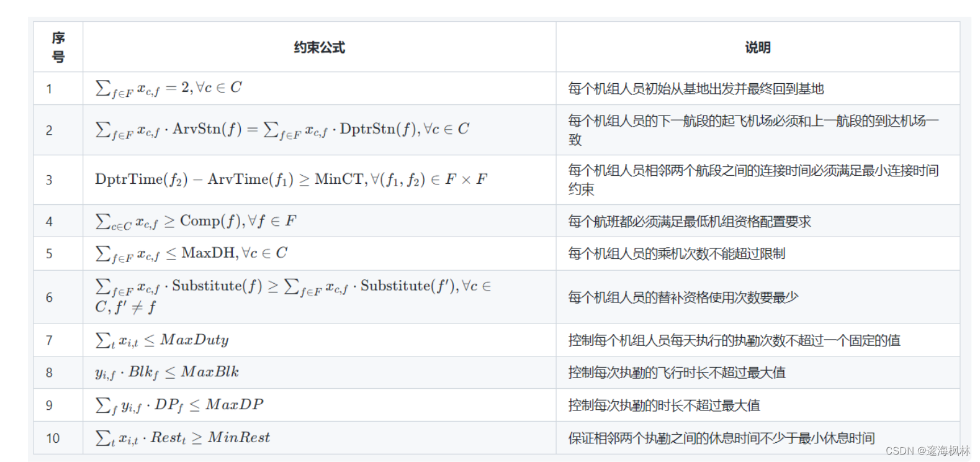Click the MinRest constraint formula
Viewport: 980px width, 462px height.
[182, 438]
